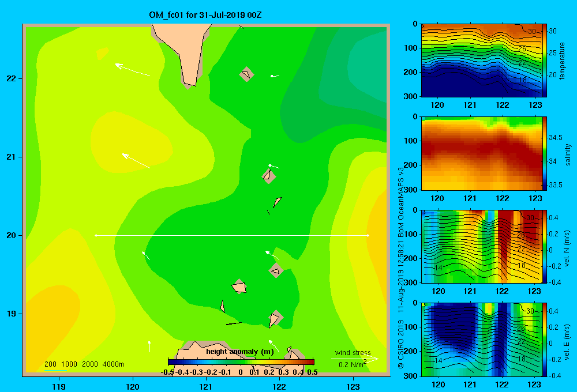Image resolution: width=577 pixels, height=392 pixels.
Task: Click '-0.4' on the vel. E color scale
Action: (555, 375)
